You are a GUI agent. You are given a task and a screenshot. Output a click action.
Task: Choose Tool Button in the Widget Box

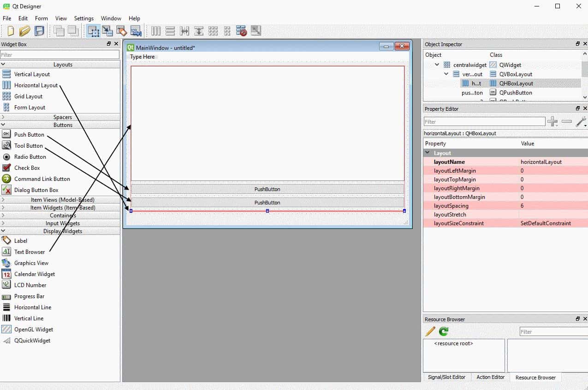click(29, 146)
